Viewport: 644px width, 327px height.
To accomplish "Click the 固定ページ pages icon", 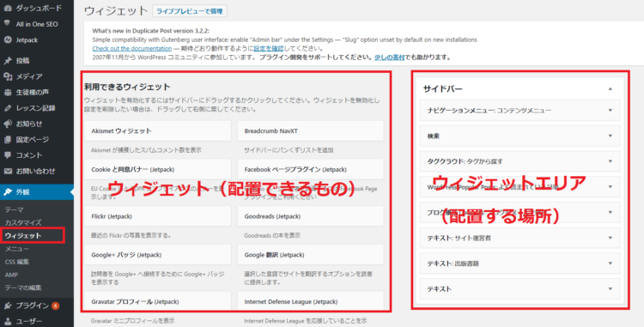I will [8, 140].
